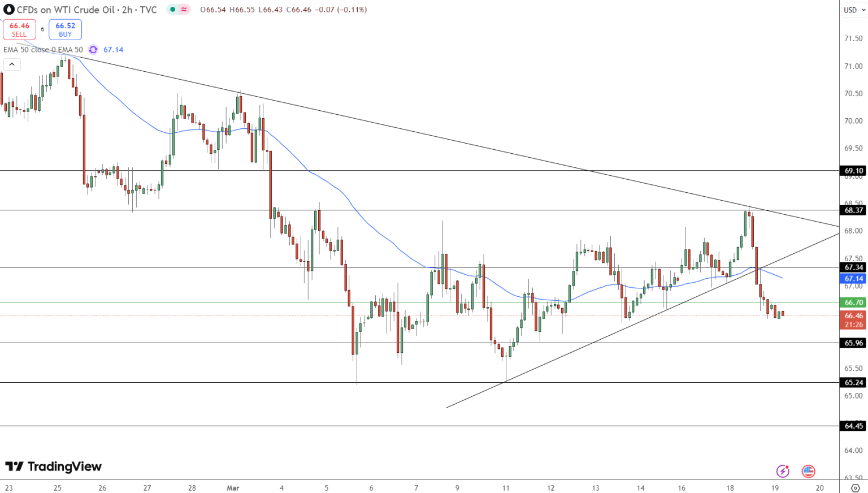
Task: Click the 66.52 BUY button
Action: coord(66,29)
